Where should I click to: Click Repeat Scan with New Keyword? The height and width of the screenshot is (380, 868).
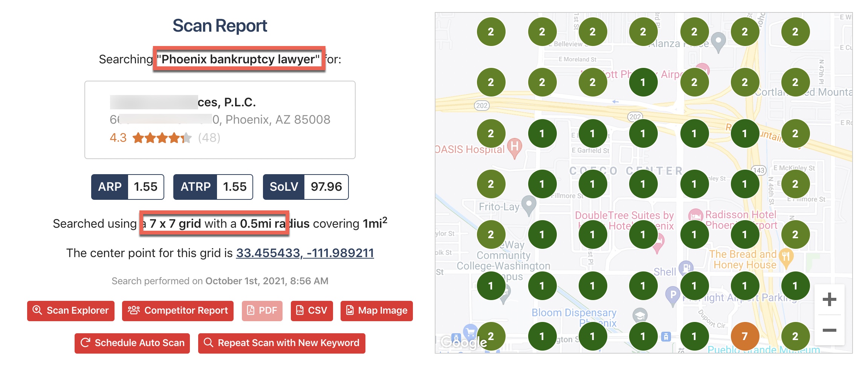[281, 343]
